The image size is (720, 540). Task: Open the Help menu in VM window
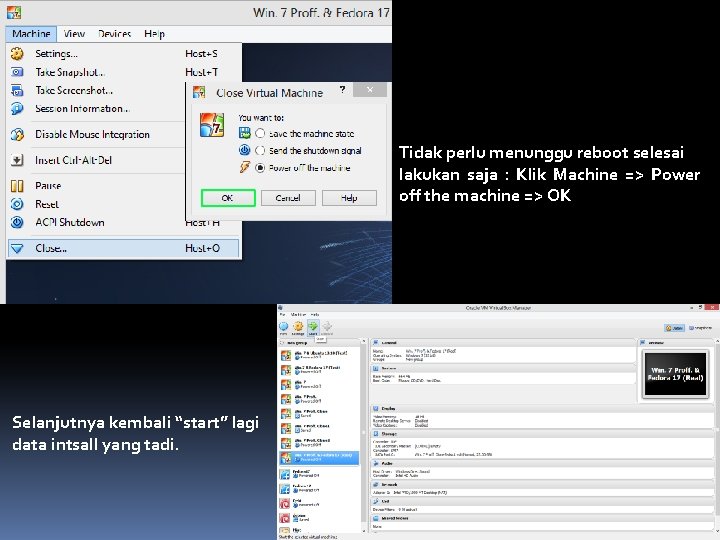(154, 34)
